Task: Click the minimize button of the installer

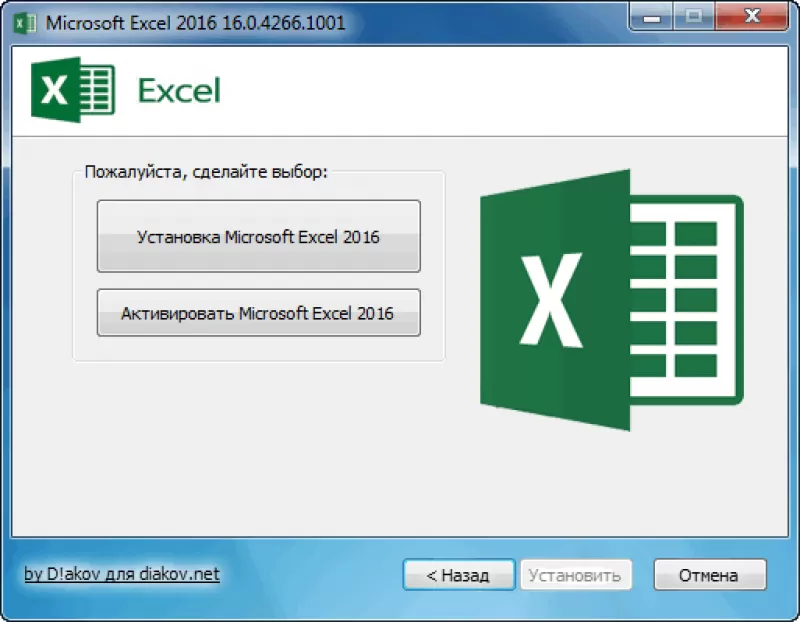Action: click(x=651, y=17)
